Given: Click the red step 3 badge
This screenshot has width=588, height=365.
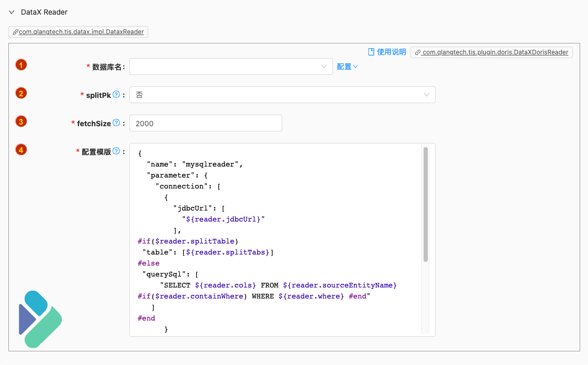Looking at the screenshot, I should [x=21, y=122].
